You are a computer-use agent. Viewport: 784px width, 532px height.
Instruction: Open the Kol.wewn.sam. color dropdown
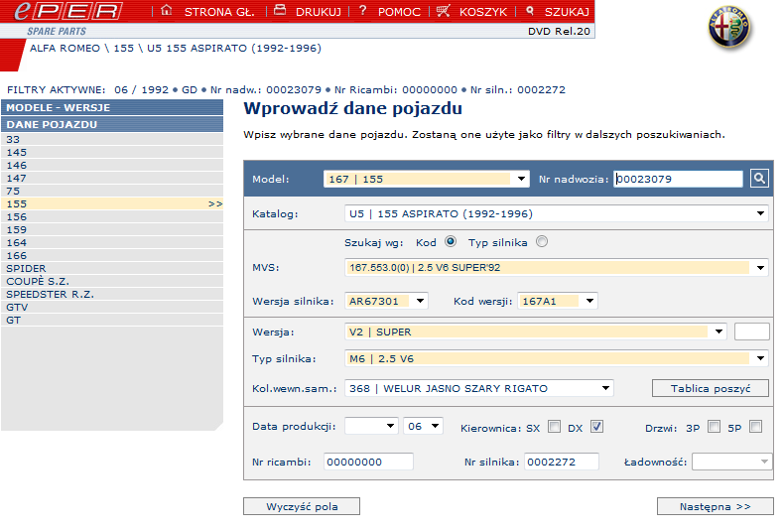point(479,388)
